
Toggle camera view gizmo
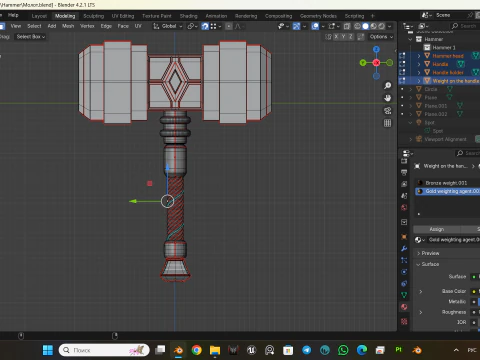pyautogui.click(x=387, y=111)
